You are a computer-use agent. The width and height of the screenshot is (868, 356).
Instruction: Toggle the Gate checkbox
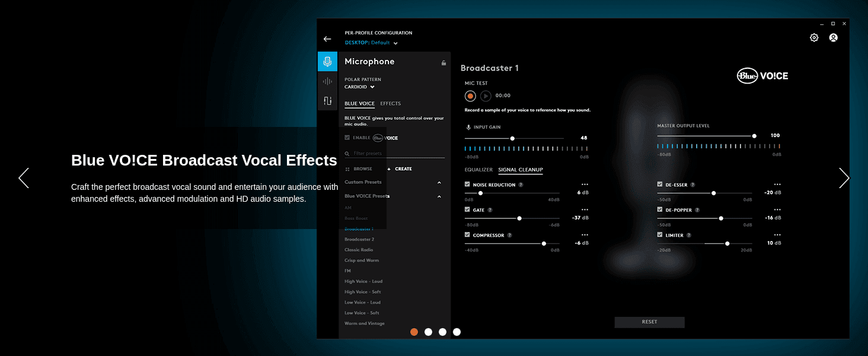click(x=468, y=210)
